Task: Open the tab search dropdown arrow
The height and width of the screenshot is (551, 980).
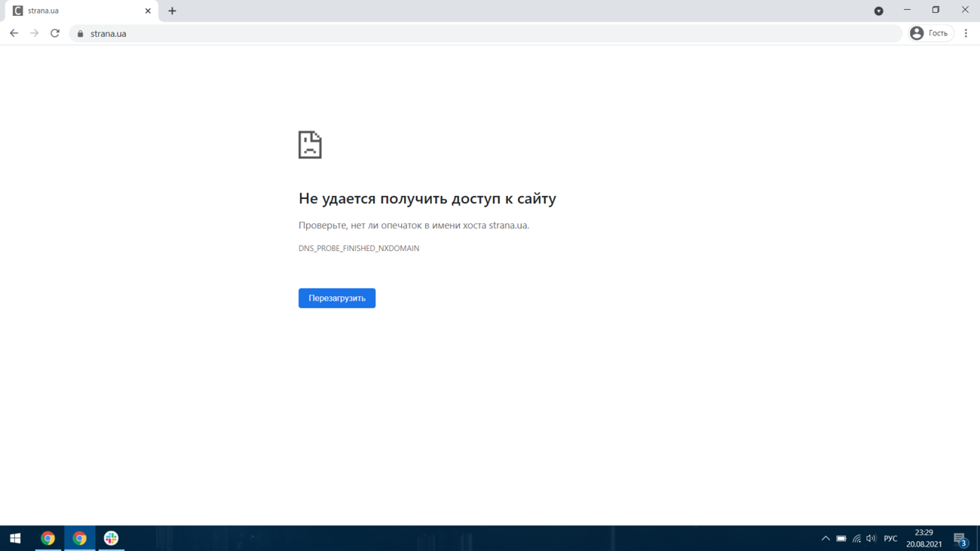Action: click(878, 11)
